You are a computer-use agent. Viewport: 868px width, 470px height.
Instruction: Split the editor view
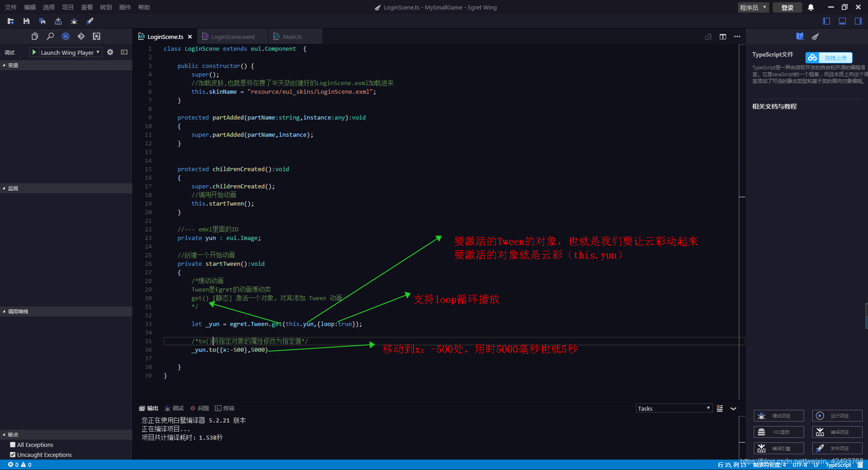click(723, 37)
